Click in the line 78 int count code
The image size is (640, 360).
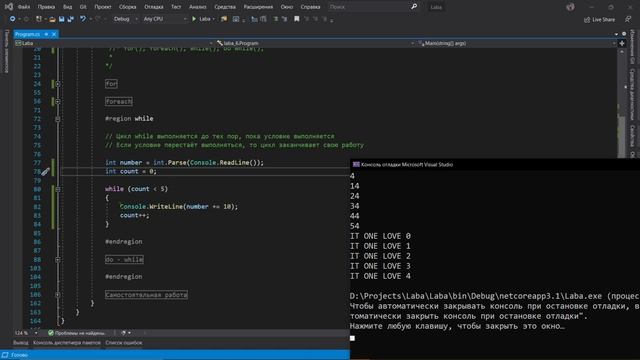pos(131,171)
